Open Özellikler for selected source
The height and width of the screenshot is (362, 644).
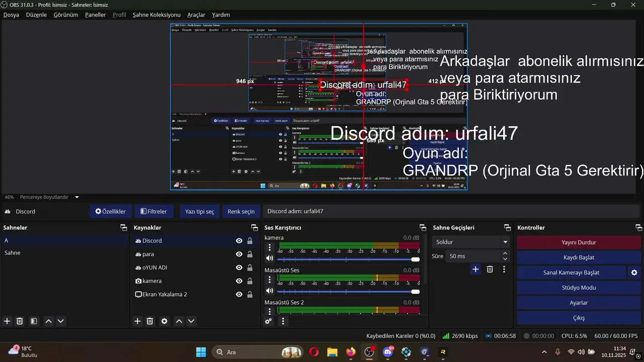coord(111,211)
